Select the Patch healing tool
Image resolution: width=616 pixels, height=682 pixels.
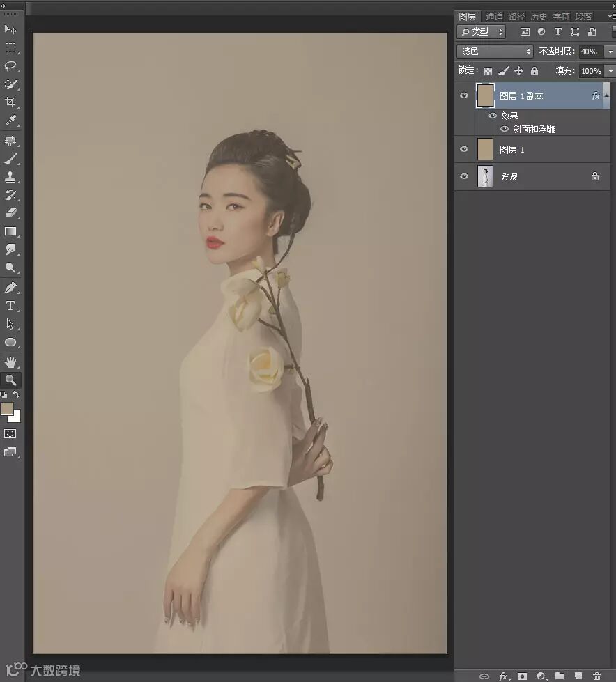point(10,141)
